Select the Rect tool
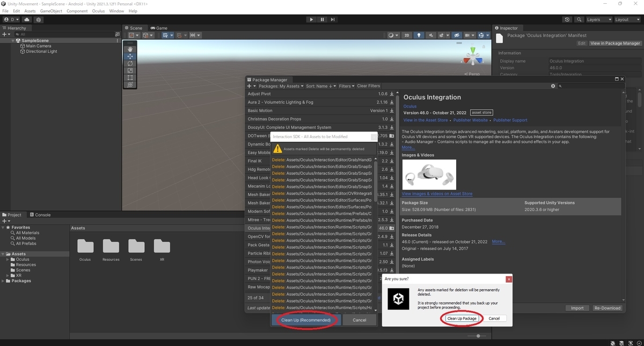The image size is (644, 346). point(130,77)
